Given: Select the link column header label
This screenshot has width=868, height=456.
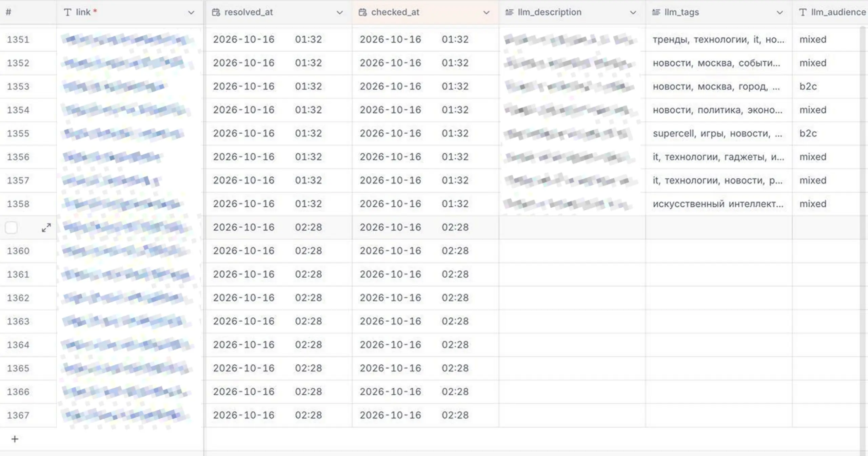Looking at the screenshot, I should click(83, 12).
